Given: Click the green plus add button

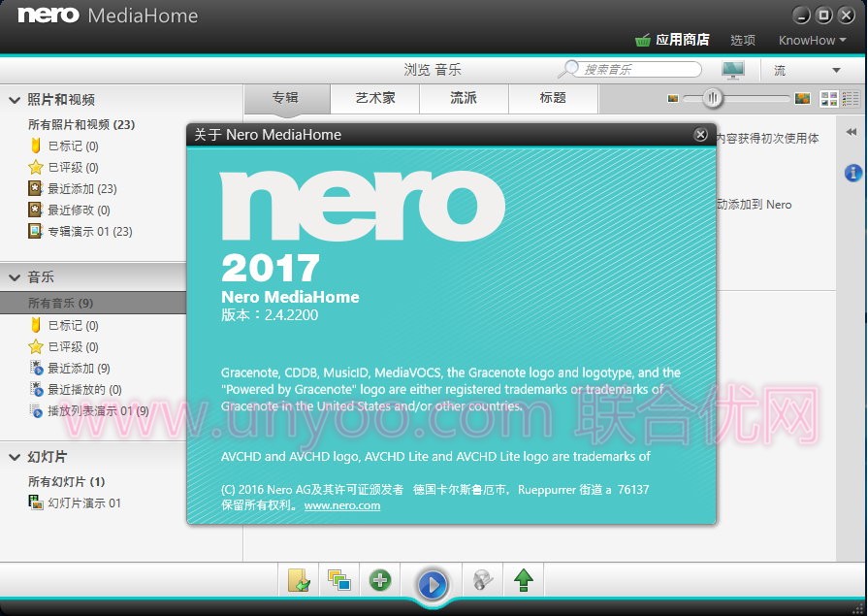Looking at the screenshot, I should click(380, 580).
